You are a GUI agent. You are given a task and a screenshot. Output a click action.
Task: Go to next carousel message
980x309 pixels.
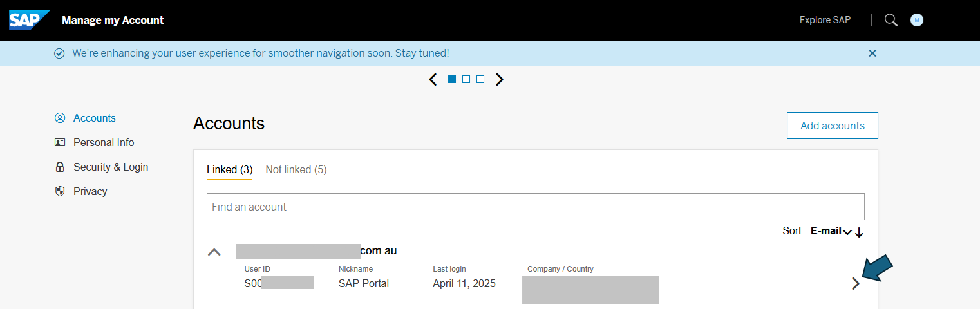pyautogui.click(x=500, y=79)
